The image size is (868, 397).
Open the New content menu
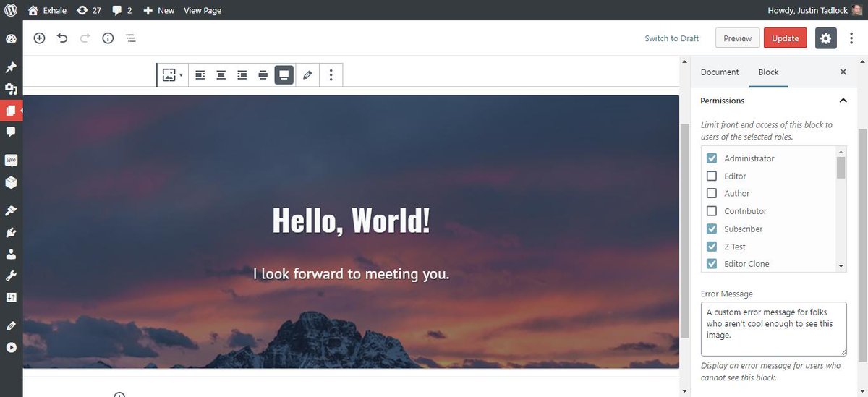tap(158, 10)
